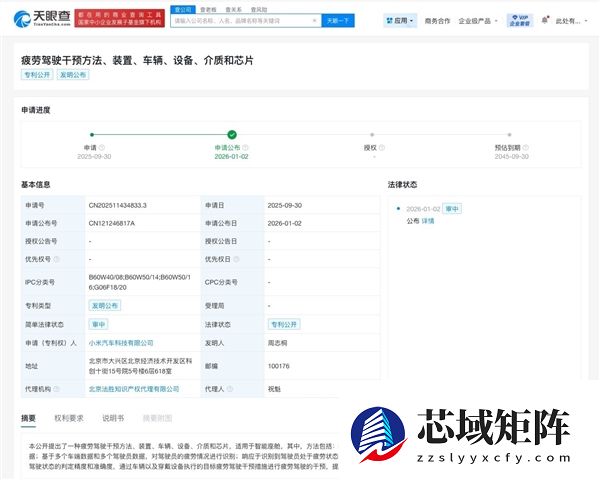Select application number CN202511434833.3

pyautogui.click(x=117, y=205)
